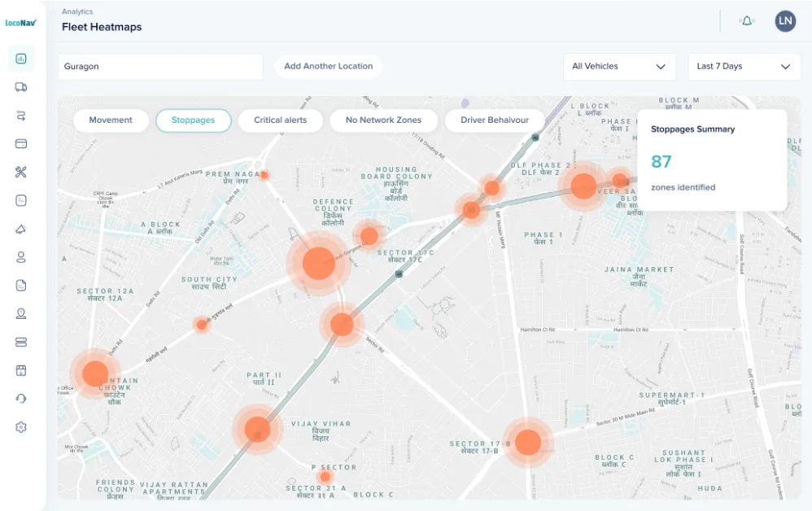Viewport: 812px width, 511px height.
Task: Click the Guragon location input field
Action: tap(160, 67)
